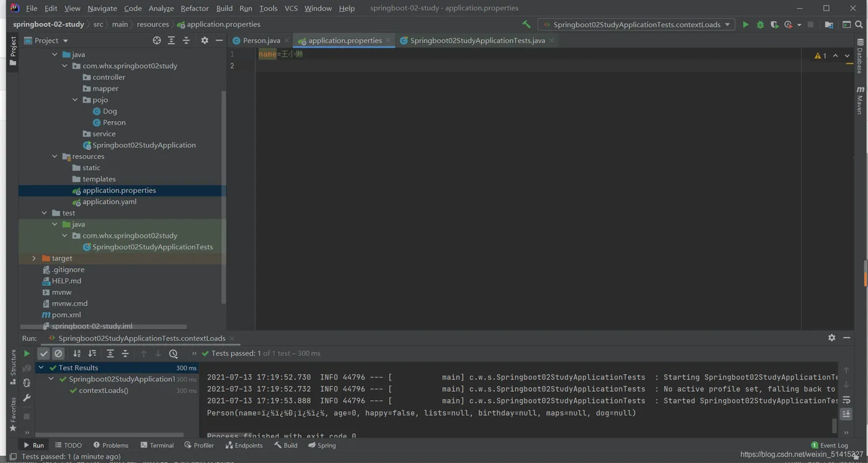Viewport: 868px width, 463px height.
Task: Open Project Structure dialog icon
Action: tap(829, 25)
